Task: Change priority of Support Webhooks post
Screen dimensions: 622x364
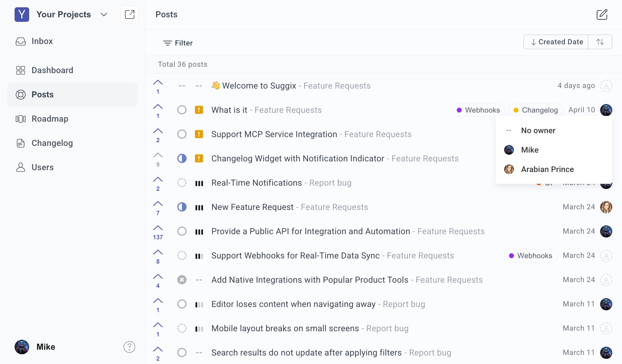Action: [199, 256]
